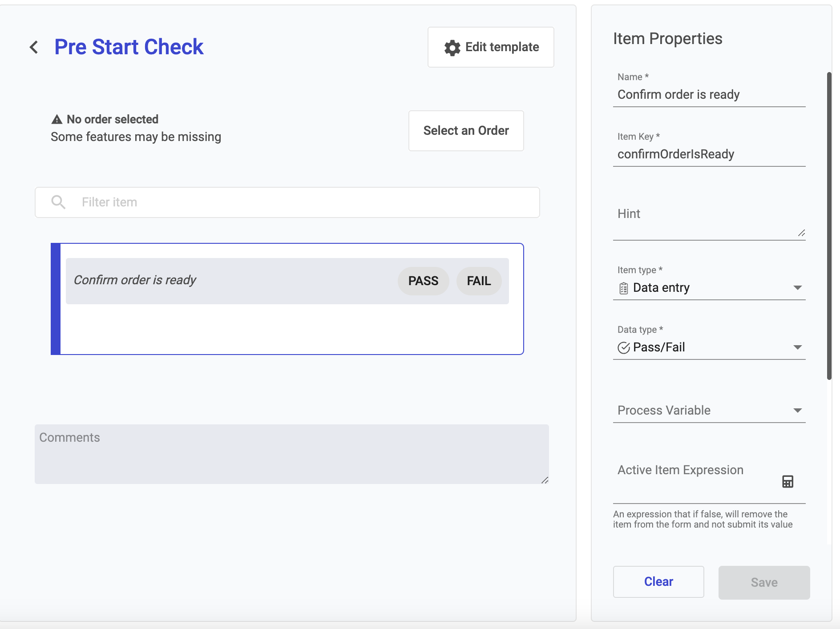Click the magnifier icon in the filter box
Viewport: 840px width, 629px height.
click(58, 202)
